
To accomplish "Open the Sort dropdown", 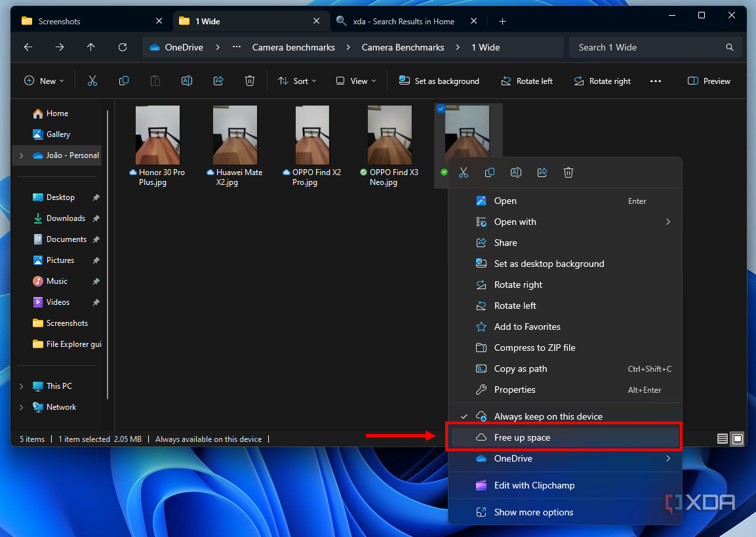I will tap(297, 81).
